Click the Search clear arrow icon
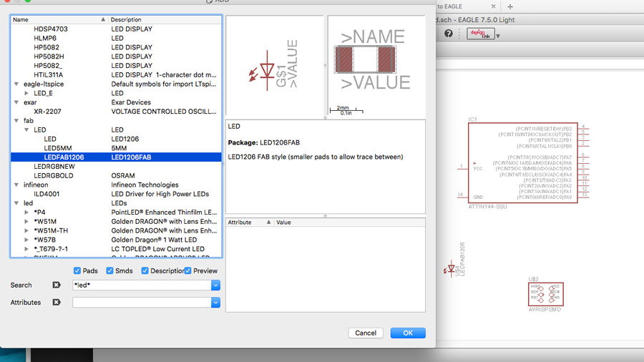 pos(57,285)
